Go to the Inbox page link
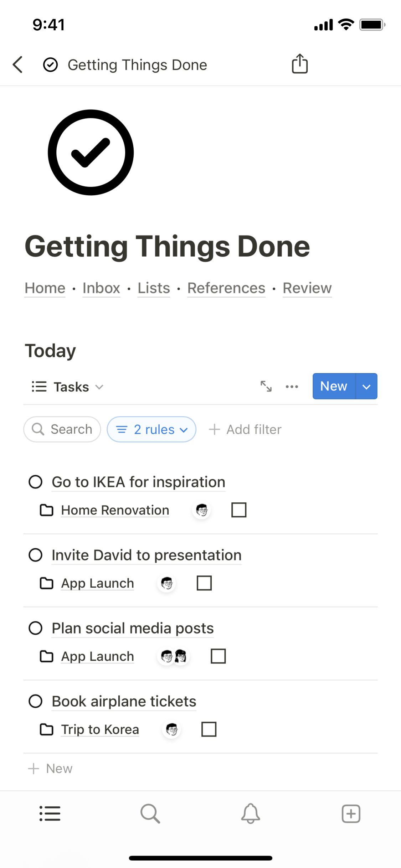Viewport: 401px width, 868px height. 101,288
